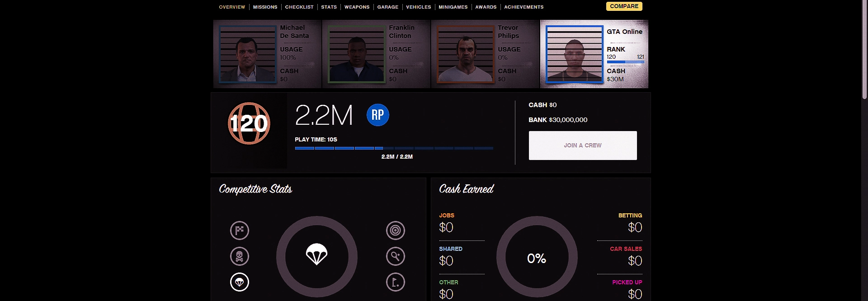The width and height of the screenshot is (868, 301).
Task: Click the large 2.2M RP value
Action: click(324, 115)
